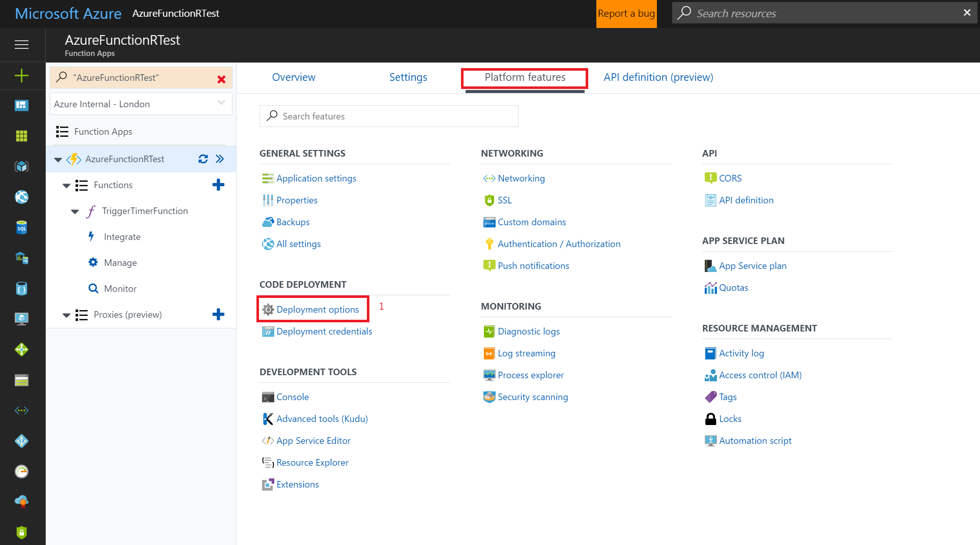Viewport: 980px width, 545px height.
Task: Open the CORS link
Action: (730, 178)
